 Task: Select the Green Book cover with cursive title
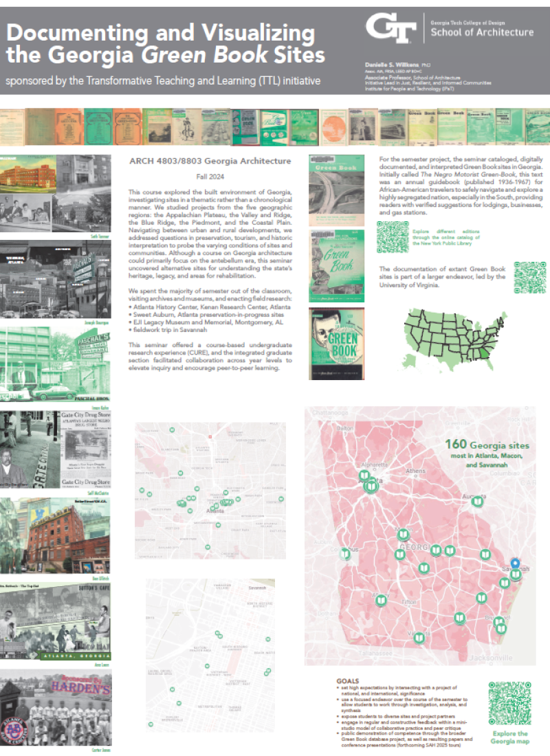point(336,266)
